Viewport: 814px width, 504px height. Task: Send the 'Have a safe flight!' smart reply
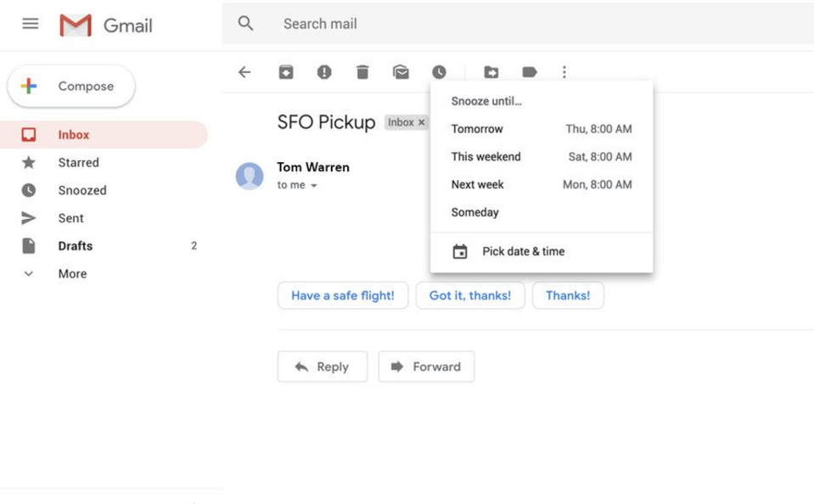pos(342,295)
